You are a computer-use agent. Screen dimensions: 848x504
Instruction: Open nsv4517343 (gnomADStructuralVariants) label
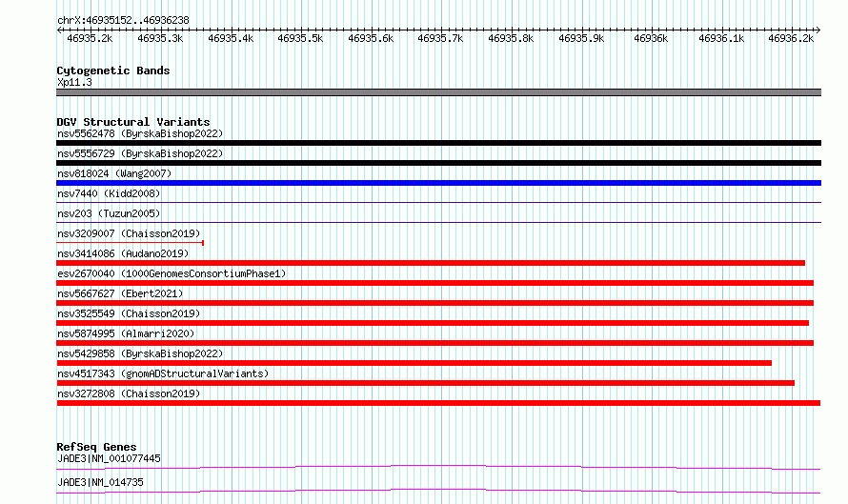pos(163,373)
